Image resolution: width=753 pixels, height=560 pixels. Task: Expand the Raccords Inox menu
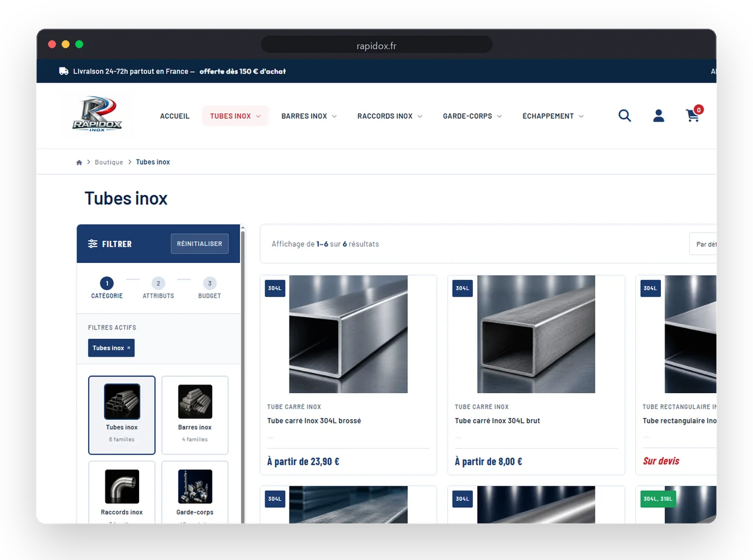(x=390, y=116)
